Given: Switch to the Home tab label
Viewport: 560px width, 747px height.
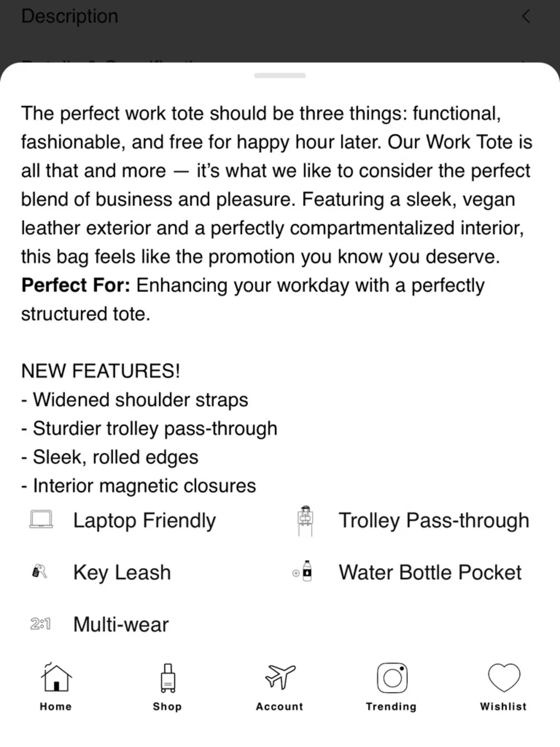Looking at the screenshot, I should point(56,707).
